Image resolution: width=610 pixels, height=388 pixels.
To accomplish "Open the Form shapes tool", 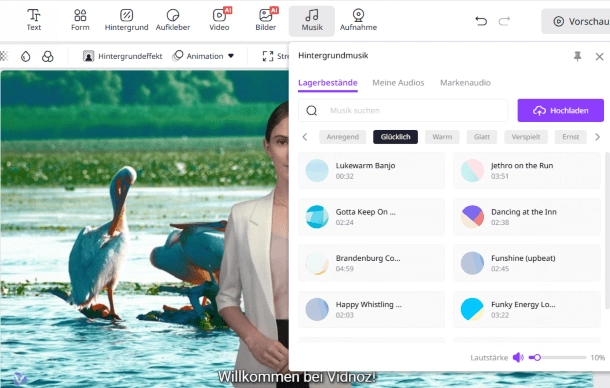I will tap(80, 20).
